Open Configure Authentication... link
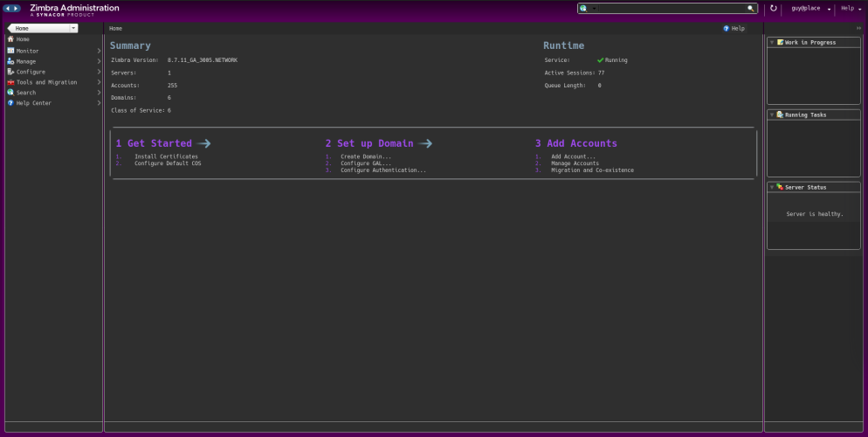 tap(383, 170)
